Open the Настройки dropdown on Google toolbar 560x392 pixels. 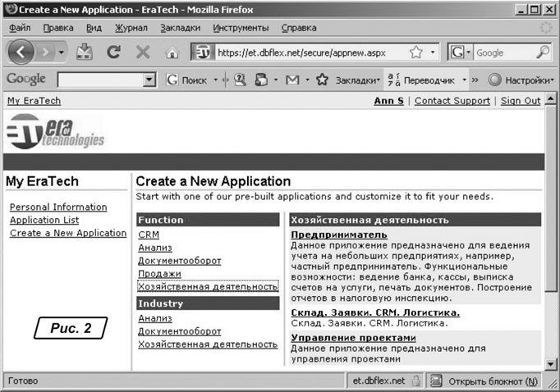coord(521,80)
